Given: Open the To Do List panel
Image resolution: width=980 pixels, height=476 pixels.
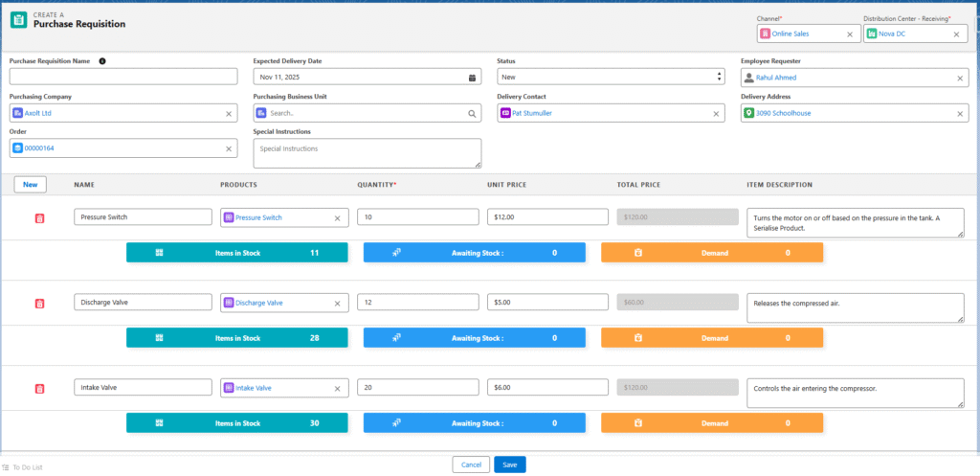Looking at the screenshot, I should point(22,467).
